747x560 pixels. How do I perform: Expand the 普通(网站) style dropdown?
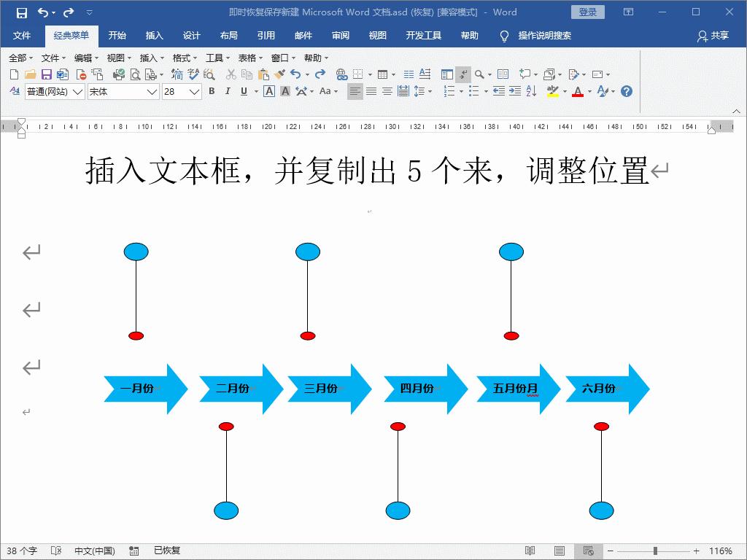[55, 91]
